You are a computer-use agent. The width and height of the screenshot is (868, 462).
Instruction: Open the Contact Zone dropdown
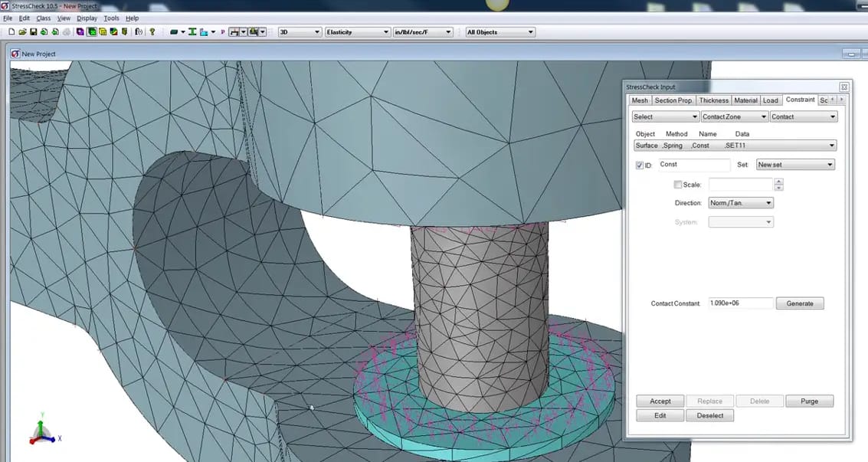click(x=734, y=116)
